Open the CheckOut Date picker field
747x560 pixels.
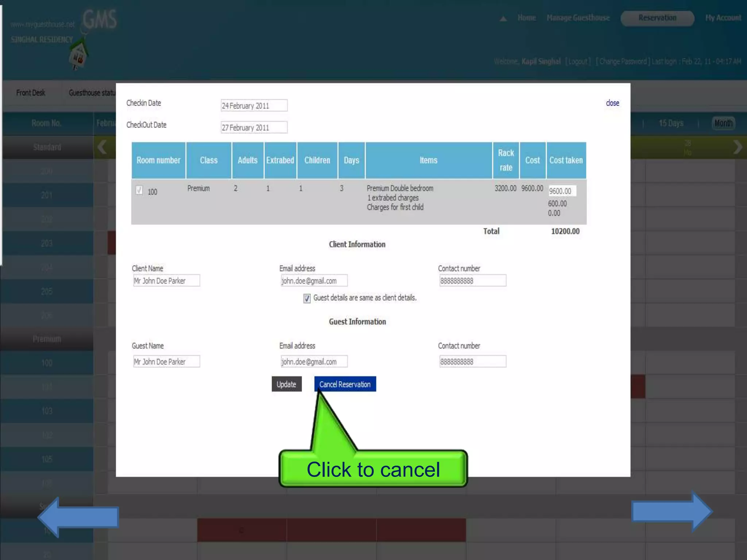point(254,128)
